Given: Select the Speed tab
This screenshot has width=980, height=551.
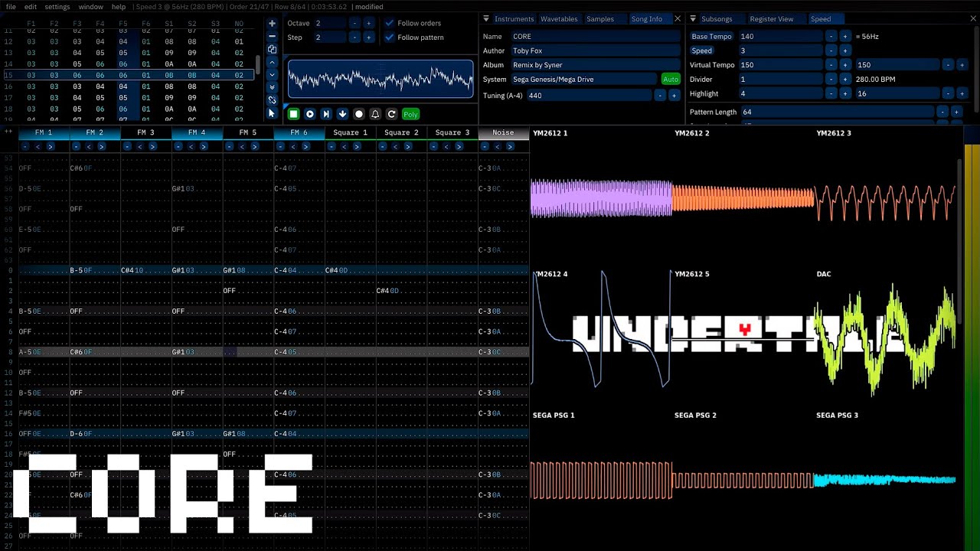Looking at the screenshot, I should coord(820,18).
